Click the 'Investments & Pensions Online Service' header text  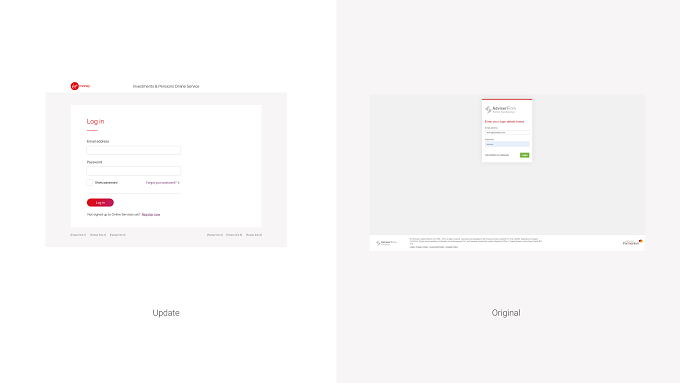(166, 86)
